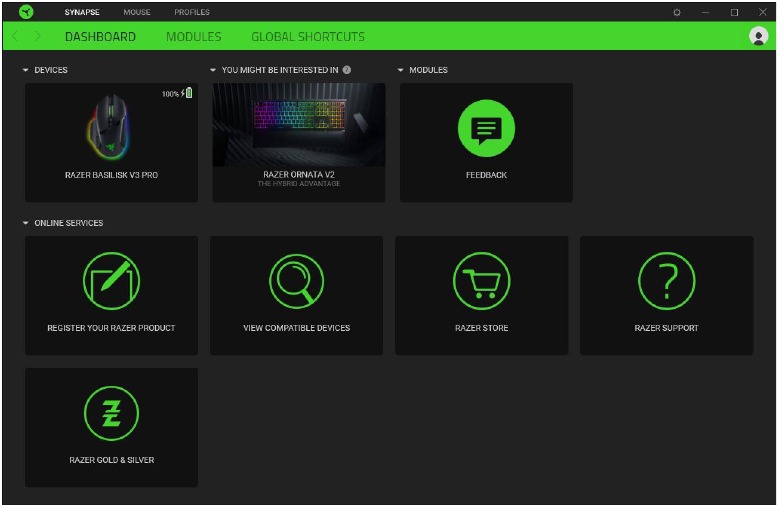Open the settings gear icon
This screenshot has width=777, height=505.
click(x=677, y=12)
